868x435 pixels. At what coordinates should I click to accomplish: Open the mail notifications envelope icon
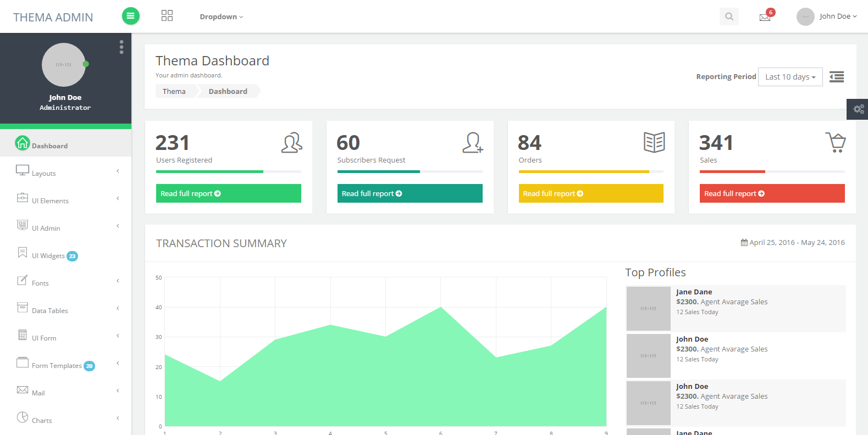765,17
